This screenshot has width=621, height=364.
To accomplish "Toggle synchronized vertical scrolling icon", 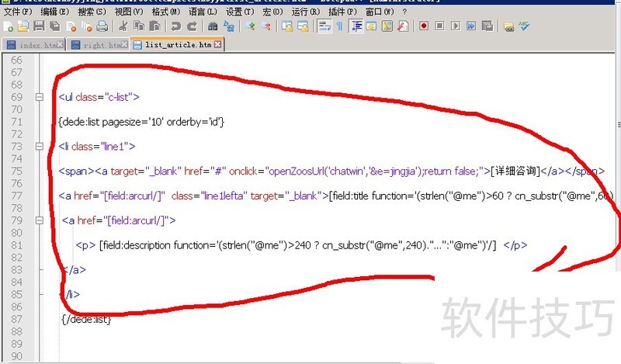I will click(x=286, y=26).
